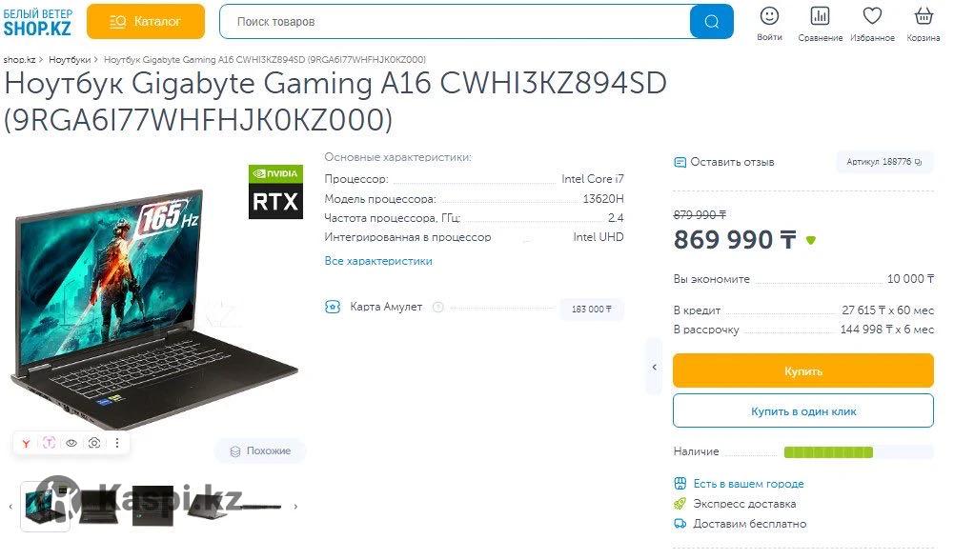Show previous thumbnails with left arrow

tap(10, 507)
